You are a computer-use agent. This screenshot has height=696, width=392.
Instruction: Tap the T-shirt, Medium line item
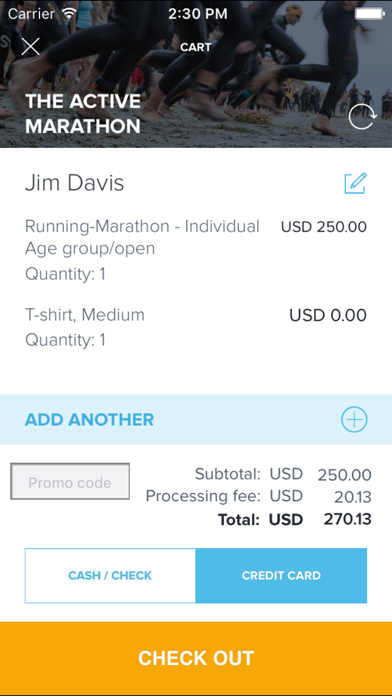click(x=85, y=315)
